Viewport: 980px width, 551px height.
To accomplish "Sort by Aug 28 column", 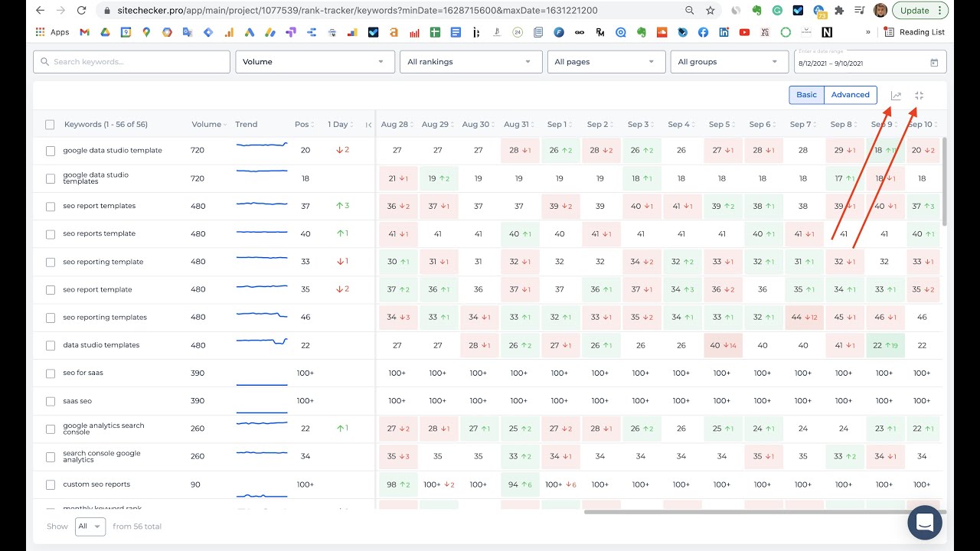I will point(397,125).
